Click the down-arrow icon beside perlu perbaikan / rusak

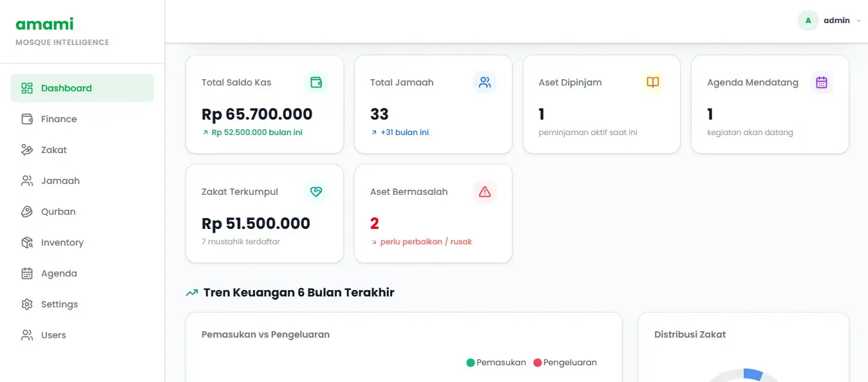(374, 242)
